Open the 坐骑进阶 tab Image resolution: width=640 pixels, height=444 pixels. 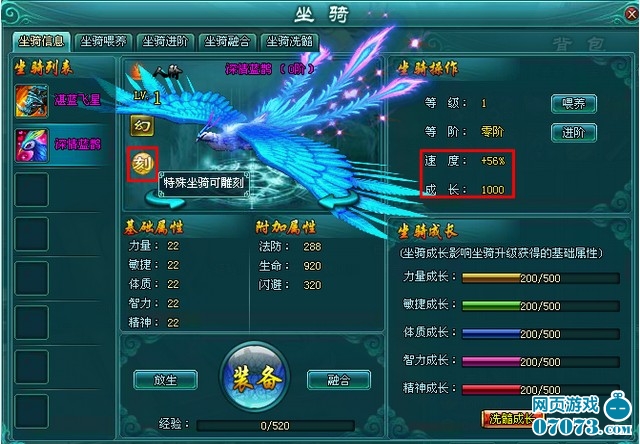click(165, 42)
